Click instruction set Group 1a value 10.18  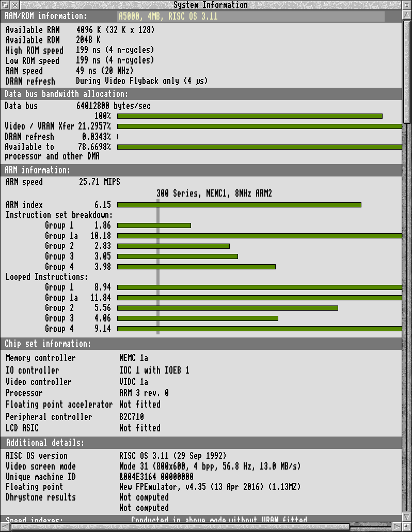tap(101, 235)
